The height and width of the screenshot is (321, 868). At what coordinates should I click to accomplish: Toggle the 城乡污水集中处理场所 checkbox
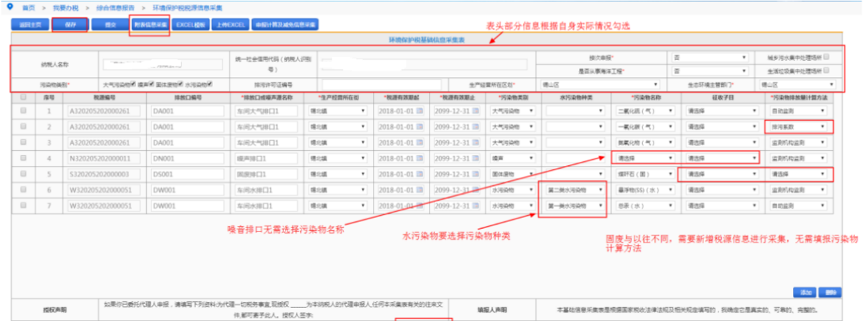826,57
